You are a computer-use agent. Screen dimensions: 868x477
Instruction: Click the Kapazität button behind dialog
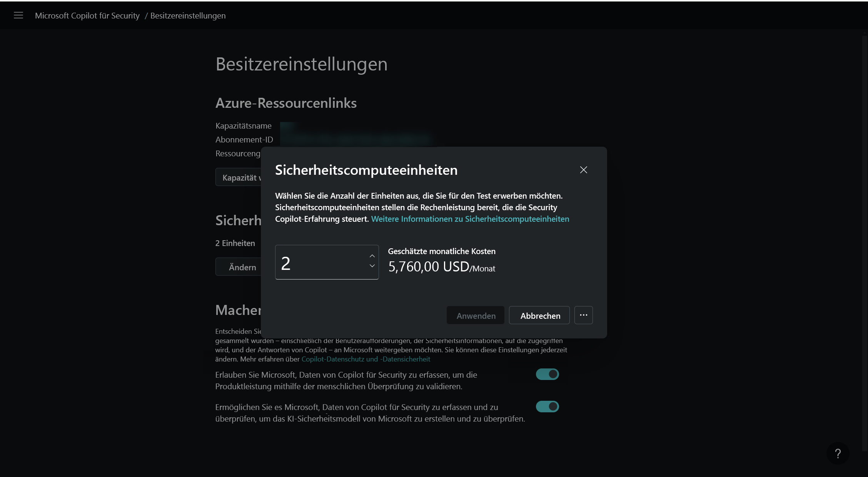coord(239,177)
